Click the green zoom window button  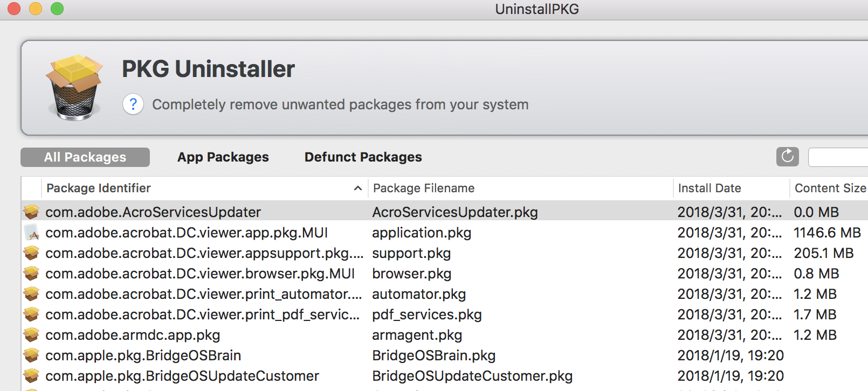(x=57, y=9)
